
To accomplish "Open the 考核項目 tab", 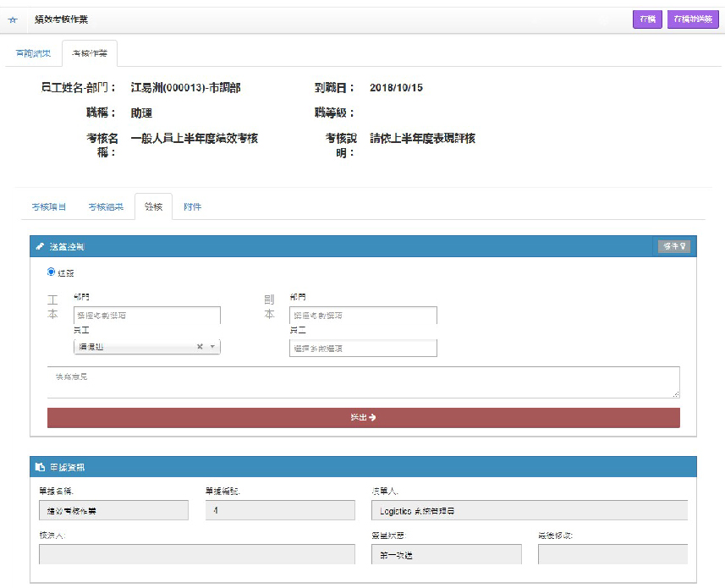I will (50, 206).
